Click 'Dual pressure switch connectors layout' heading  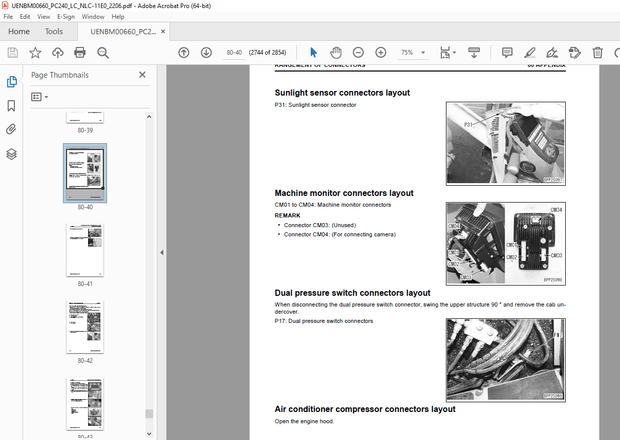tap(352, 293)
